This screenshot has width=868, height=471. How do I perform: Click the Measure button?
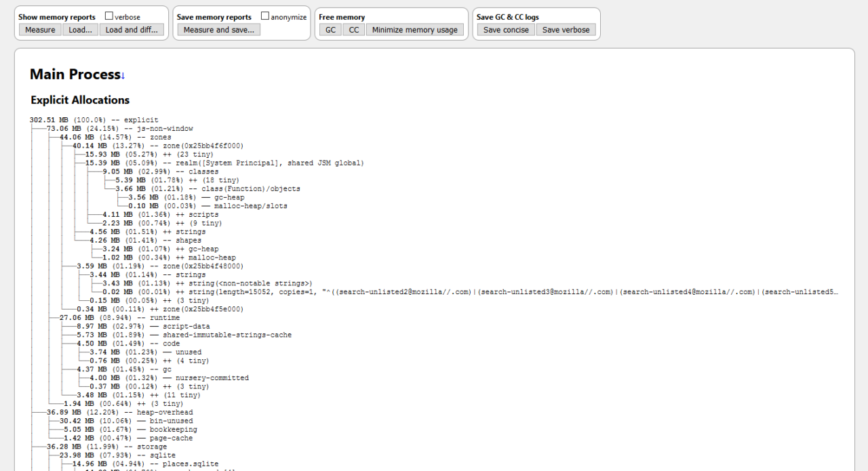click(40, 30)
